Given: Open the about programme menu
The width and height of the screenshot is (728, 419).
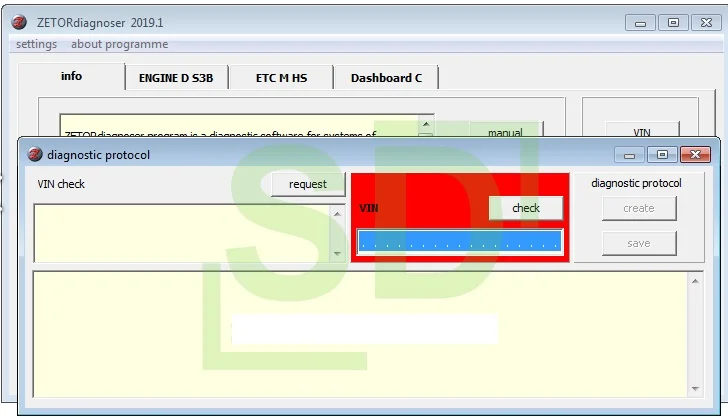Looking at the screenshot, I should (119, 44).
